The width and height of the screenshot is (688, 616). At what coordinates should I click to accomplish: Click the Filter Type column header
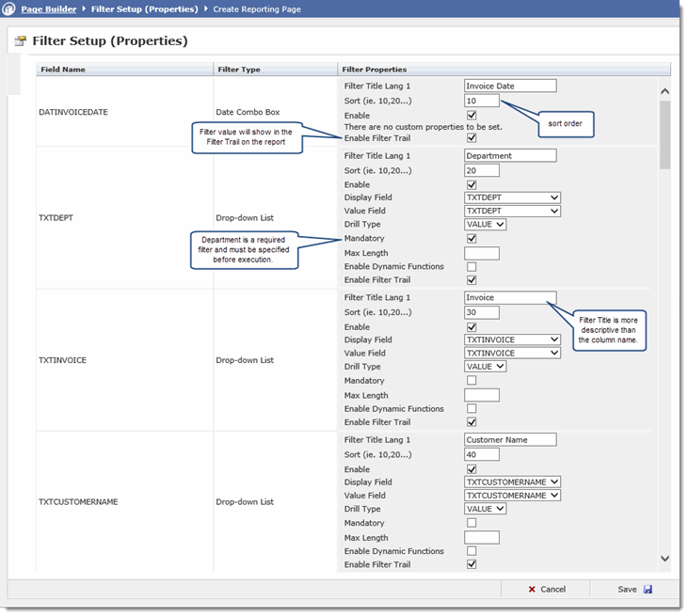276,70
